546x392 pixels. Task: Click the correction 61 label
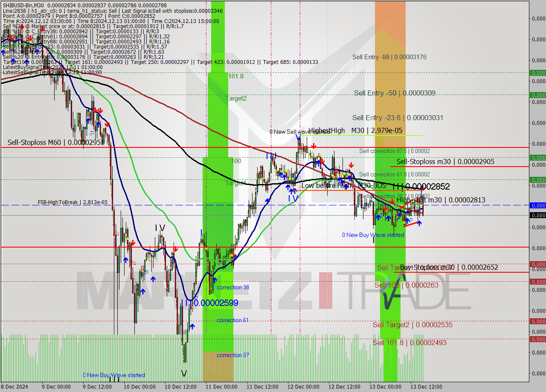pos(232,320)
